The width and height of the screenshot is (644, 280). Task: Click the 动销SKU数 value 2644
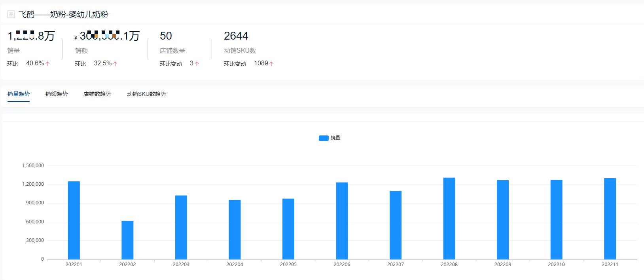[x=236, y=36]
